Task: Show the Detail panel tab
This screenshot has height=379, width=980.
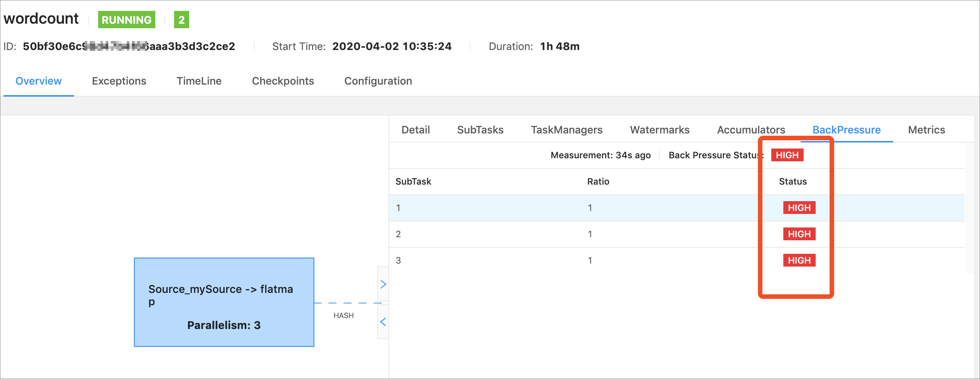Action: point(416,130)
